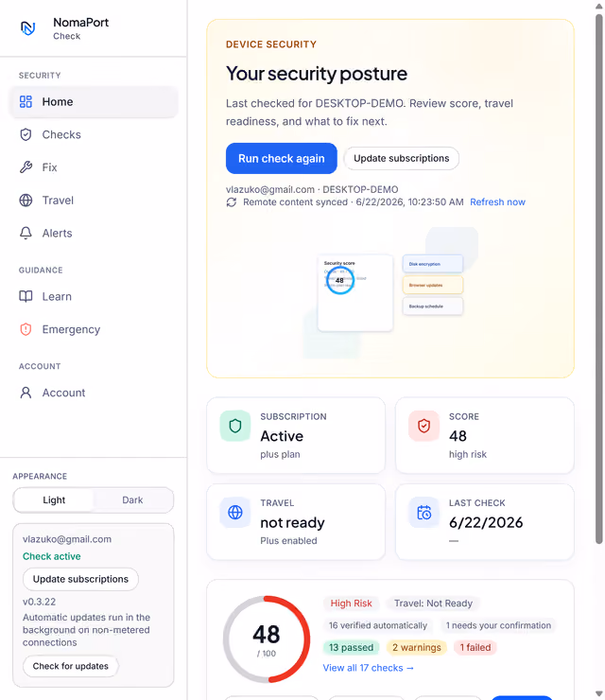Click the Fix wrench icon

[26, 167]
